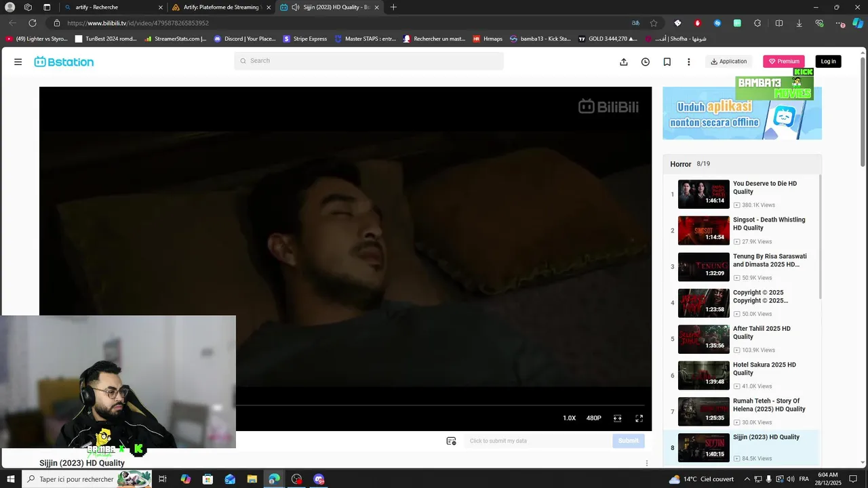This screenshot has width=868, height=488.
Task: Open danmaku settings icon beside comment box
Action: [451, 441]
